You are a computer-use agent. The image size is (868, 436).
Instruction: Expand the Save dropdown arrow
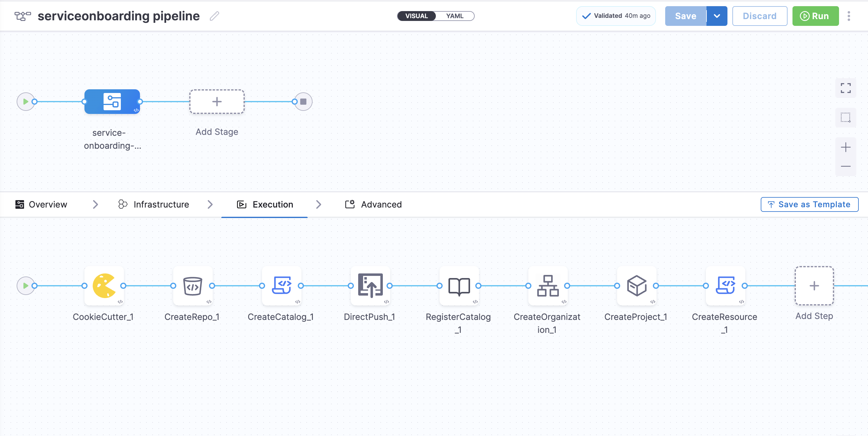(717, 16)
